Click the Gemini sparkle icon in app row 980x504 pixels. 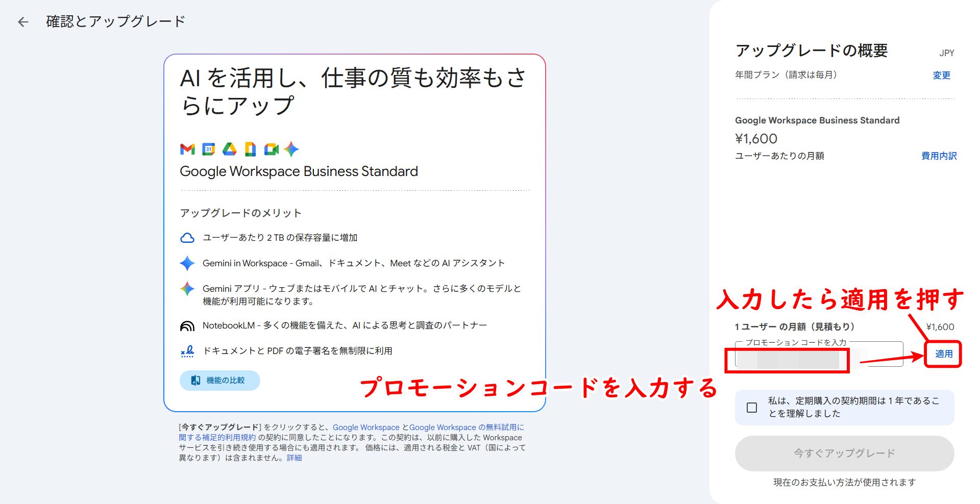(291, 149)
